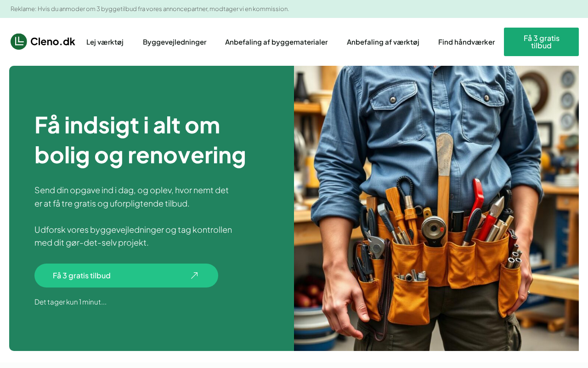The width and height of the screenshot is (588, 368).
Task: Click the 'Det tager kun 1 minut...' text
Action: tap(70, 302)
